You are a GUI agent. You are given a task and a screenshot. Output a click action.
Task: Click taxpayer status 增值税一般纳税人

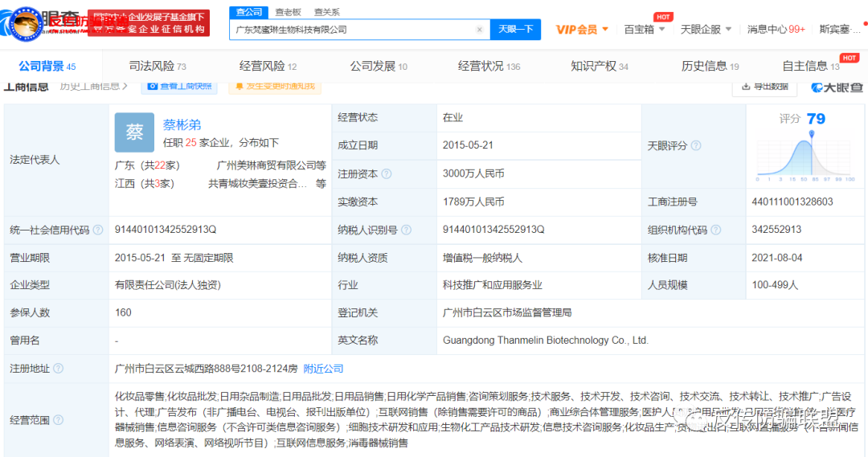tap(482, 258)
